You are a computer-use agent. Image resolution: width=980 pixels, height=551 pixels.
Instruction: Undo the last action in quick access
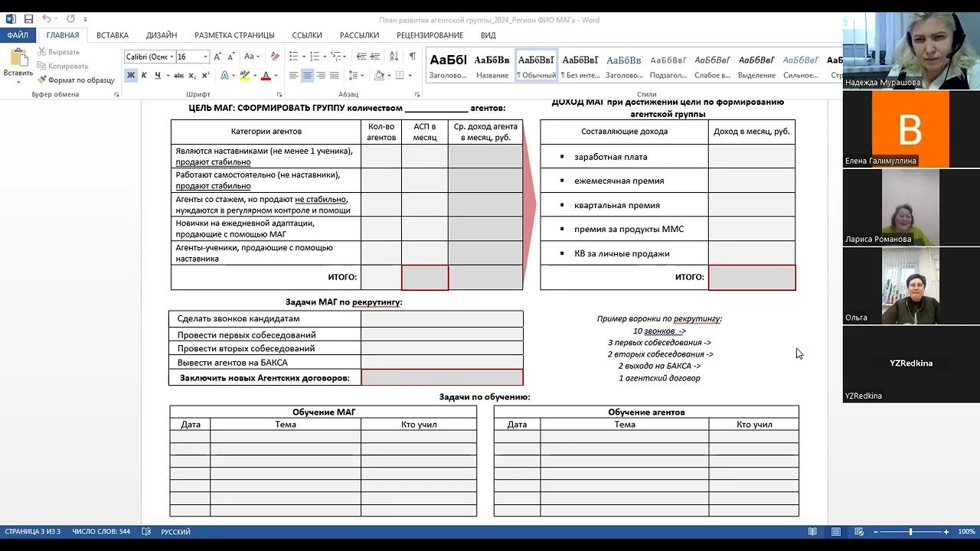pyautogui.click(x=46, y=19)
